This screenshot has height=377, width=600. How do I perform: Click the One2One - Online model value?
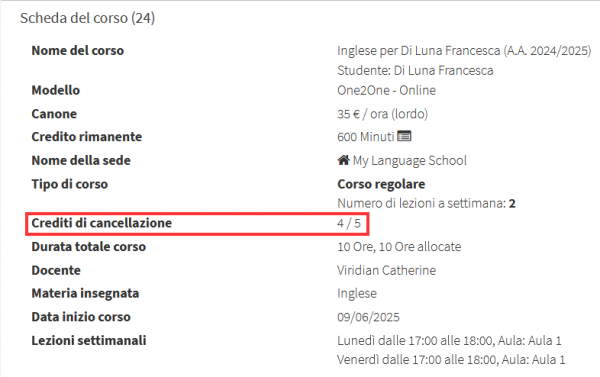pyautogui.click(x=386, y=90)
